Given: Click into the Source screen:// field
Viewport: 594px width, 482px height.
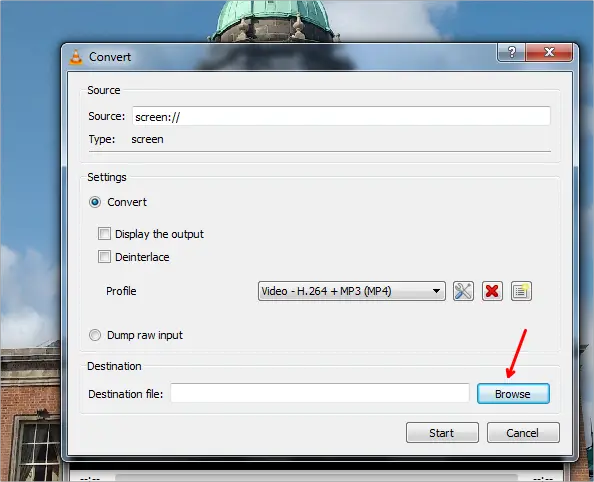Looking at the screenshot, I should (x=341, y=116).
